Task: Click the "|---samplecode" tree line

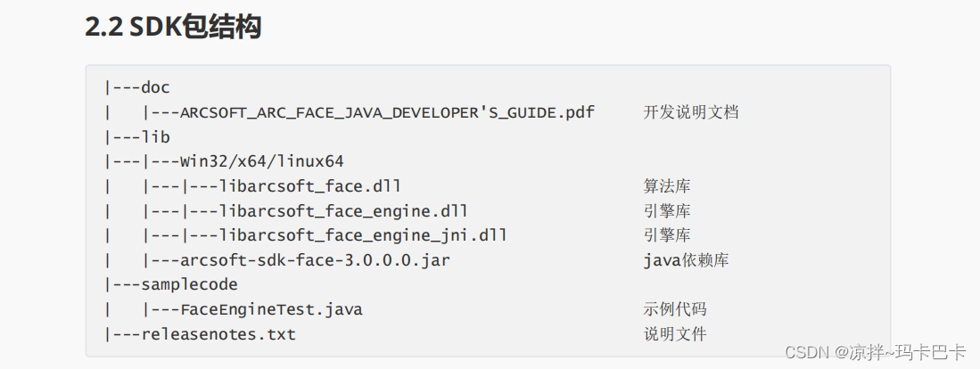Action: 171,284
